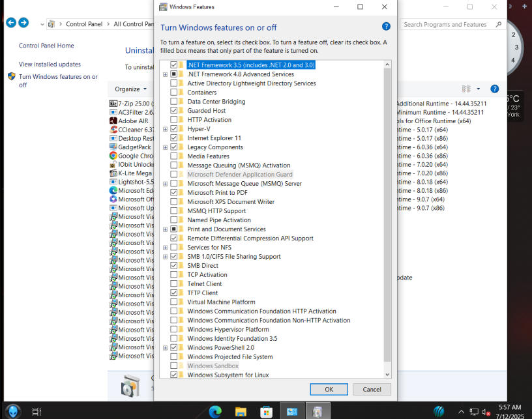Expand .NET Framework 4.8 Advanced Services

click(165, 74)
